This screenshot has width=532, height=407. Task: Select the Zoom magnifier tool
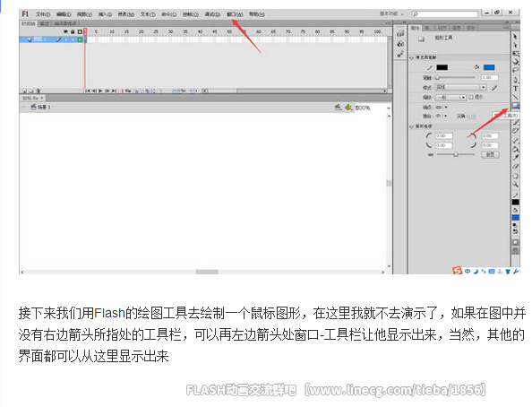(515, 185)
